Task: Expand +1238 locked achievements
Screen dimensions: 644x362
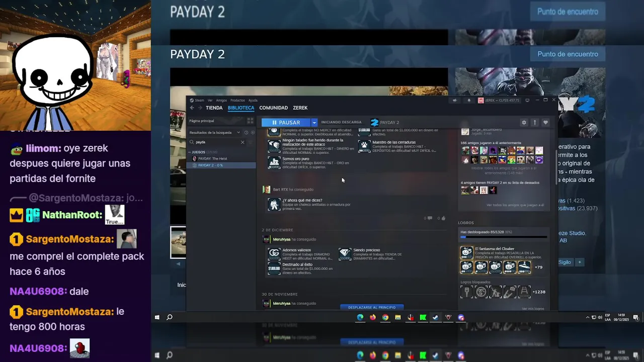Action: (x=539, y=292)
